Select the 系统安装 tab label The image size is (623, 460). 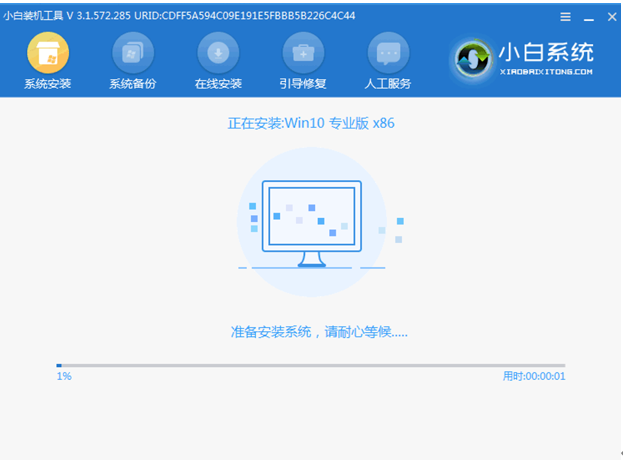(x=48, y=83)
